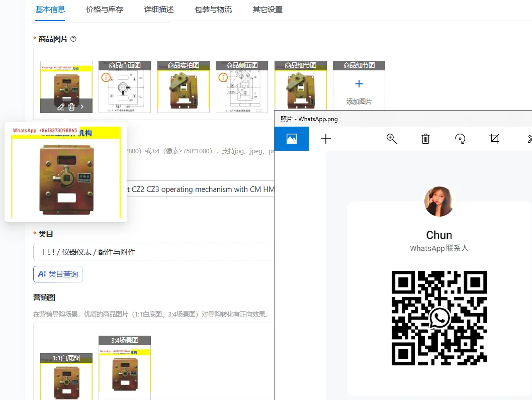Click the warning icon on 商品背面图 thumbnail

(106, 77)
